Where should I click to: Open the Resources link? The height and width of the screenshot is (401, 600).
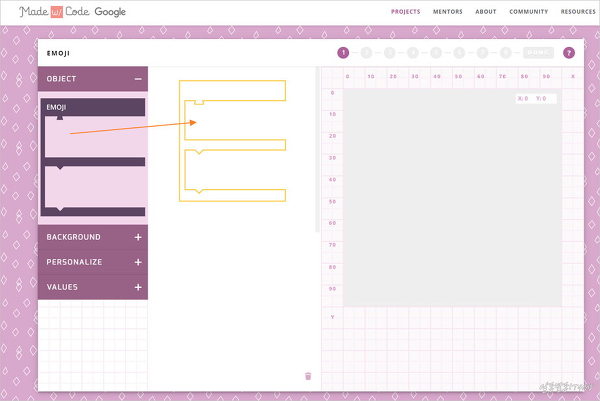578,12
